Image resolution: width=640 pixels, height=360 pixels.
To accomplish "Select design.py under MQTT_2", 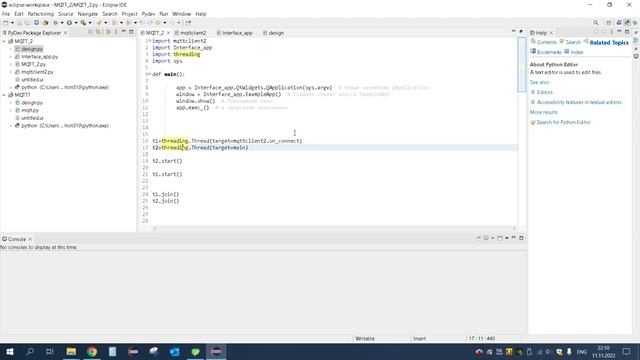I will pyautogui.click(x=32, y=49).
